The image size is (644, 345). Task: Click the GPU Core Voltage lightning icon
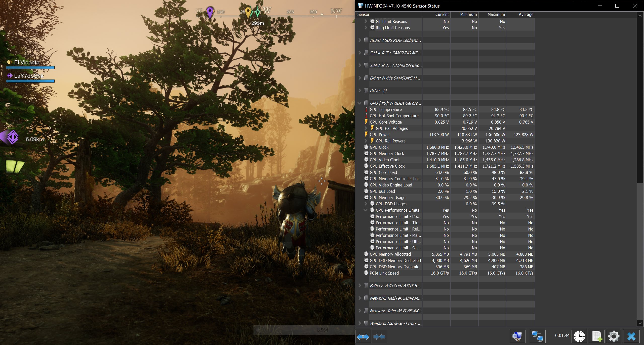(366, 122)
